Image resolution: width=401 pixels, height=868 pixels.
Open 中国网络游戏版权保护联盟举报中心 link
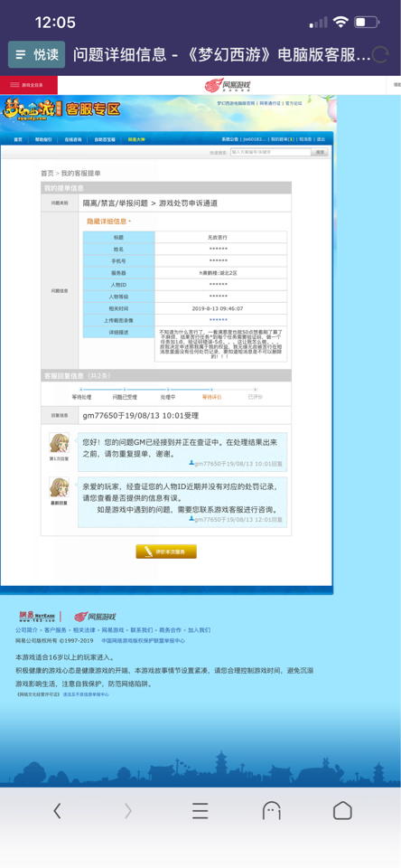click(x=144, y=640)
